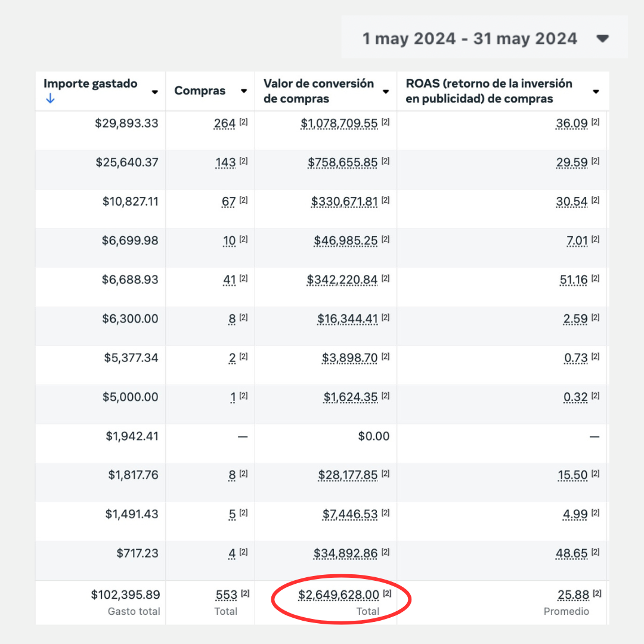Click the 25.88 average ROAS value

[572, 595]
